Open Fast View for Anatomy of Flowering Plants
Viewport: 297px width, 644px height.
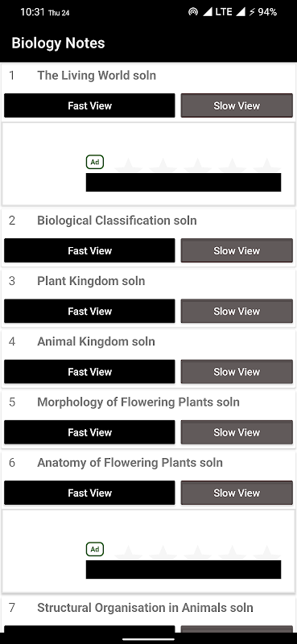[89, 493]
